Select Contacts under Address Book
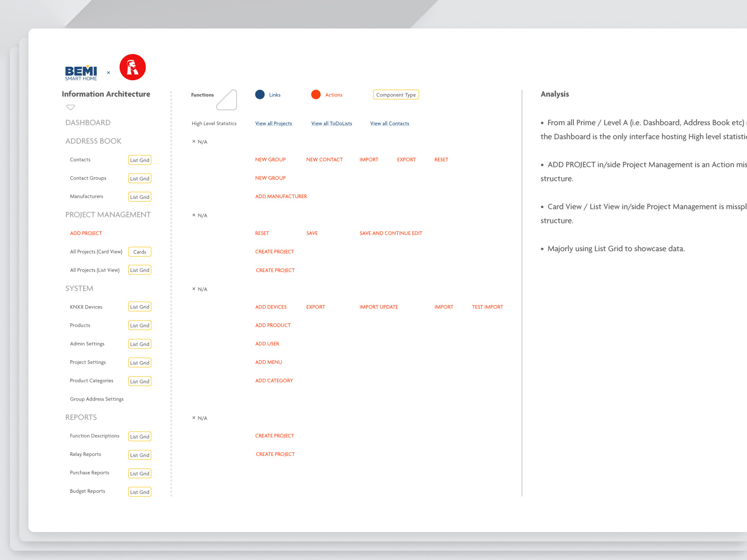 (x=80, y=160)
